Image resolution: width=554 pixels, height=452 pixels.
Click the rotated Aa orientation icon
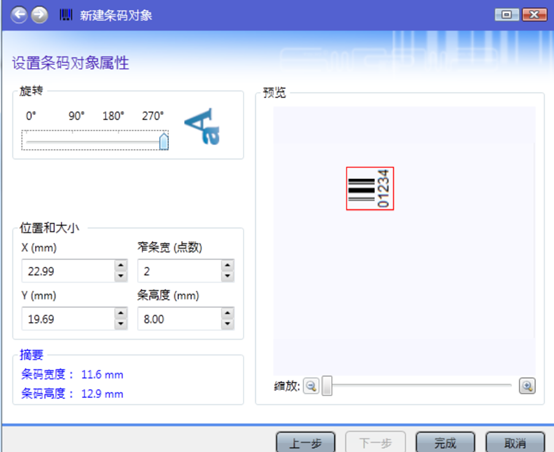point(203,126)
